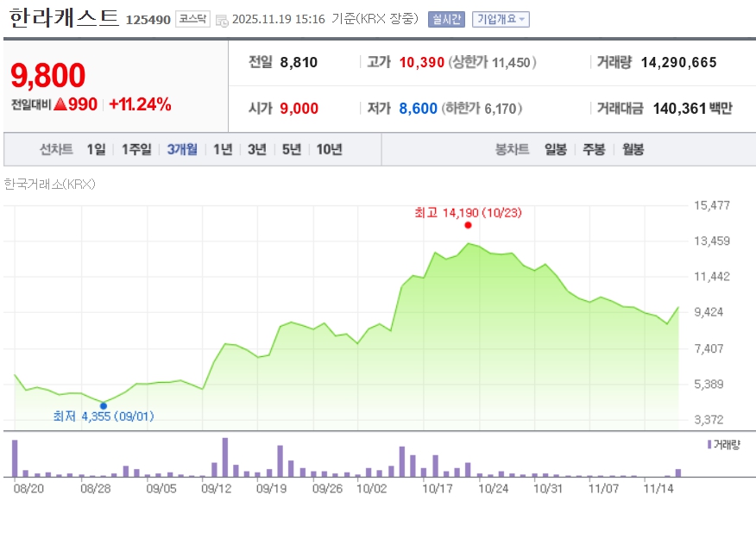Switch the chart to 1주일 range

tap(136, 149)
